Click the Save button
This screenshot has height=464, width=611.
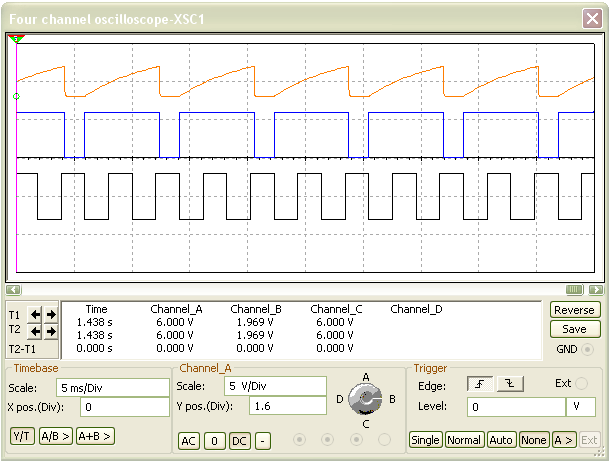[x=574, y=329]
